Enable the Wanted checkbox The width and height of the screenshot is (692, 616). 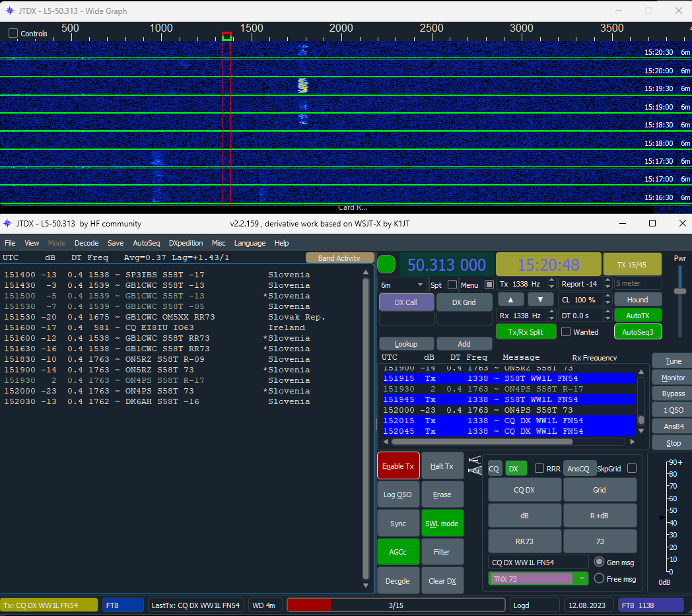[566, 332]
